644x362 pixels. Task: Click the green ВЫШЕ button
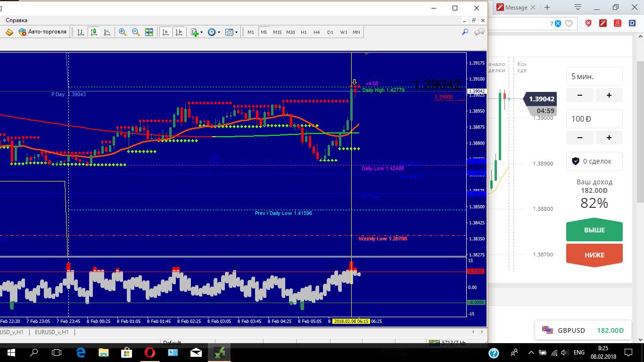pos(594,230)
